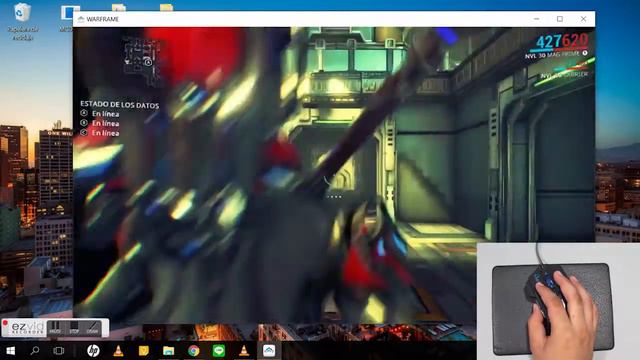Open the VLC cone beside the HP icon
640x360 pixels.
[118, 351]
